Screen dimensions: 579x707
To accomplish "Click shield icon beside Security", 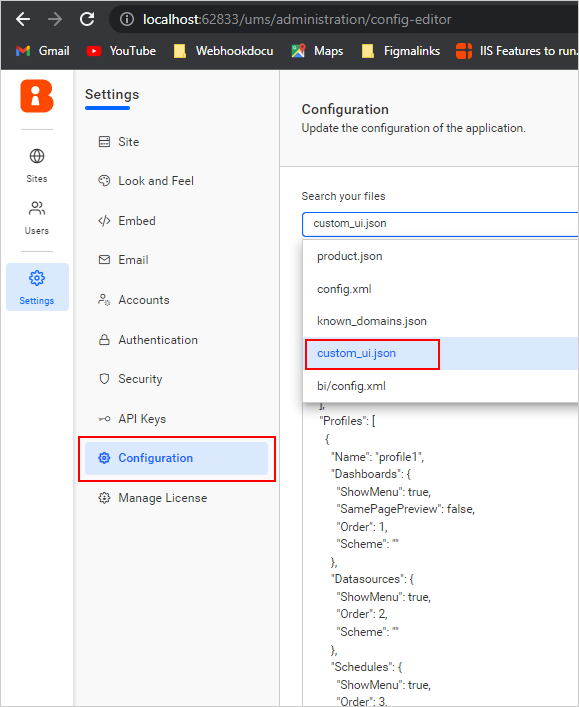I will pyautogui.click(x=104, y=379).
